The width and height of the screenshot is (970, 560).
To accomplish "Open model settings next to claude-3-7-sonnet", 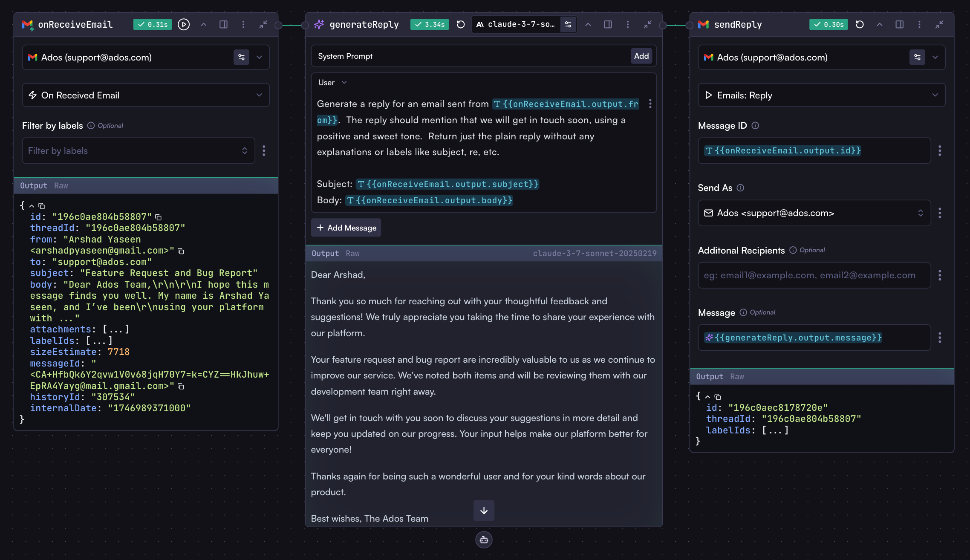I will pos(568,24).
